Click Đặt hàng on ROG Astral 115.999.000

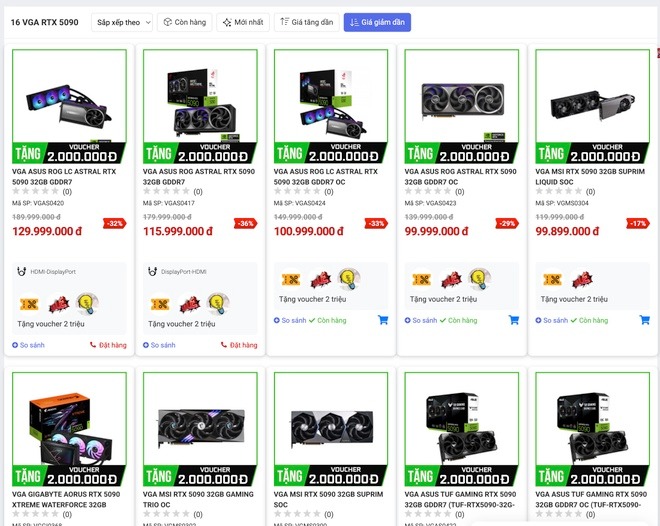(x=239, y=345)
